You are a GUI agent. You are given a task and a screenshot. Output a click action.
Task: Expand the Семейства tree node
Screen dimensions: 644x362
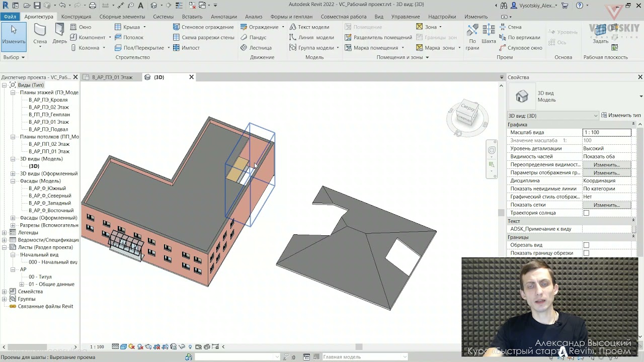click(x=5, y=292)
